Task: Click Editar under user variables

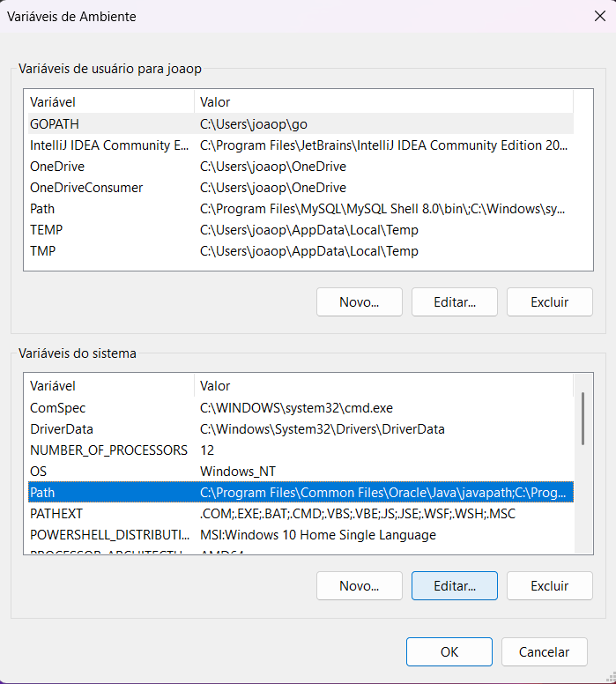Action: [x=454, y=301]
